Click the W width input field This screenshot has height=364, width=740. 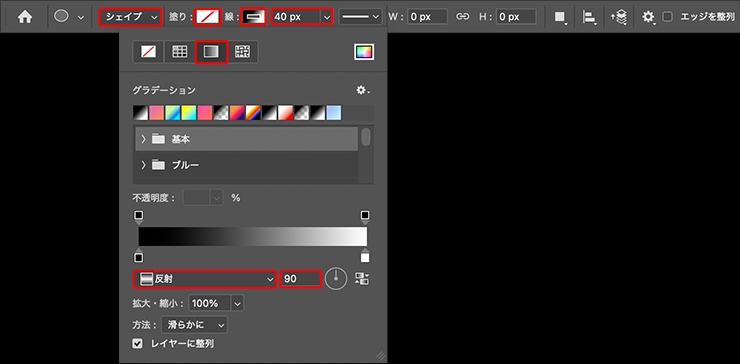pos(428,17)
